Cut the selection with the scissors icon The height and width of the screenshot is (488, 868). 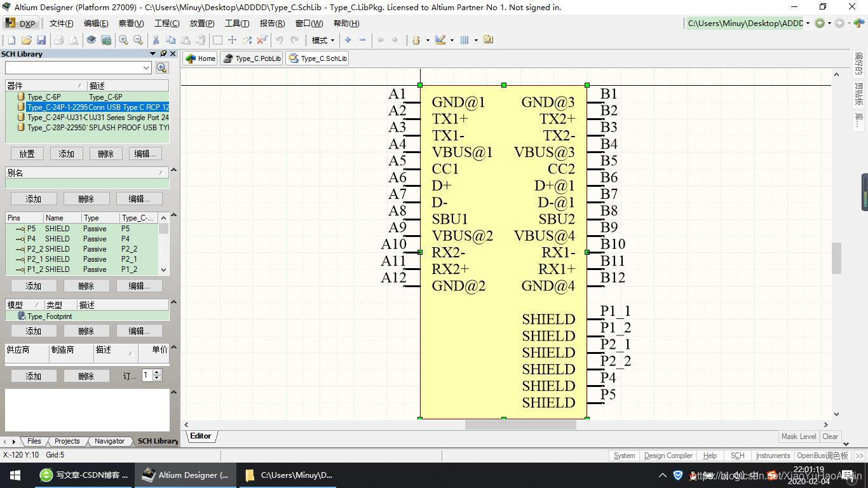156,40
